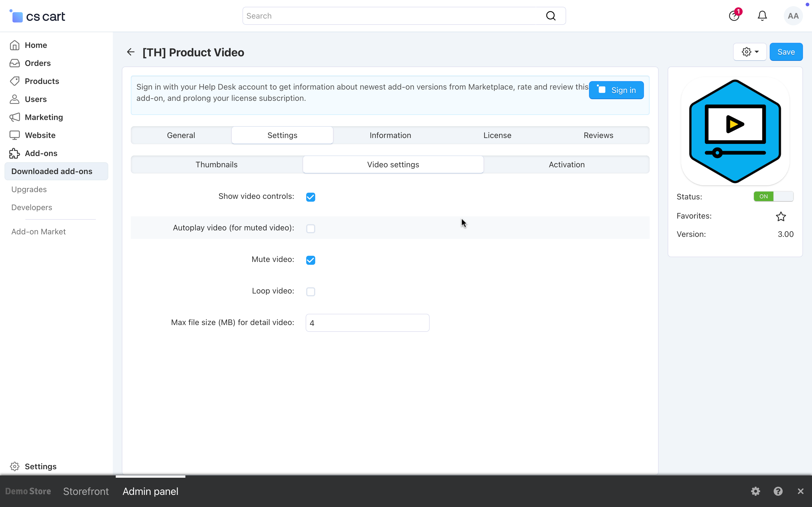Image resolution: width=812 pixels, height=507 pixels.
Task: Enable Autoplay video for muted video
Action: click(310, 228)
